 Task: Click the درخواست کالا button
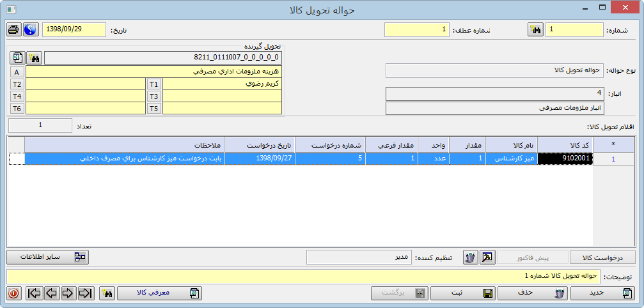point(603,258)
